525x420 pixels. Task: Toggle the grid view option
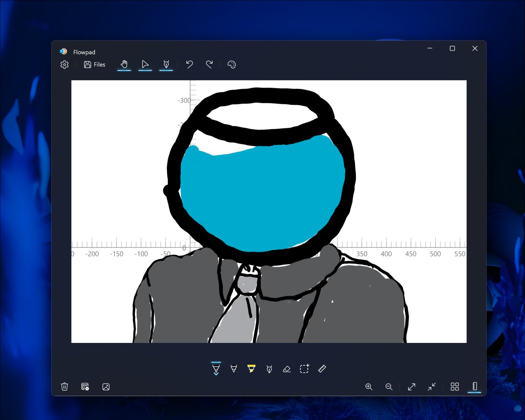[455, 387]
